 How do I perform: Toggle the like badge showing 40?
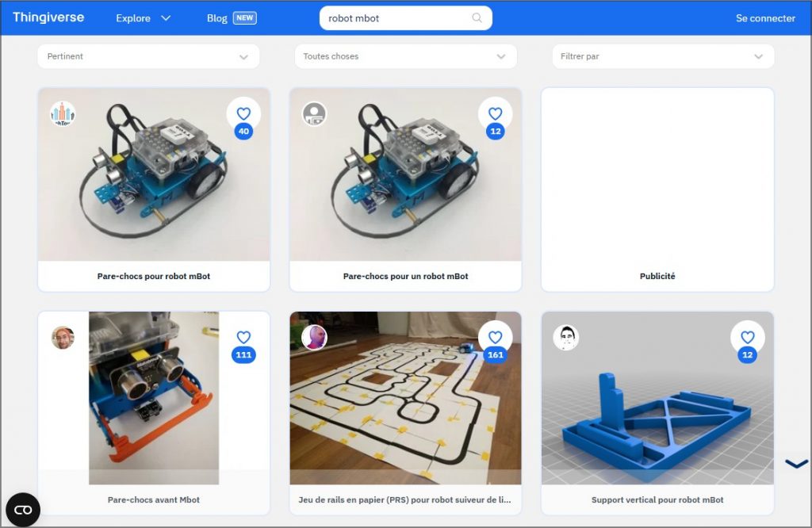(x=243, y=132)
